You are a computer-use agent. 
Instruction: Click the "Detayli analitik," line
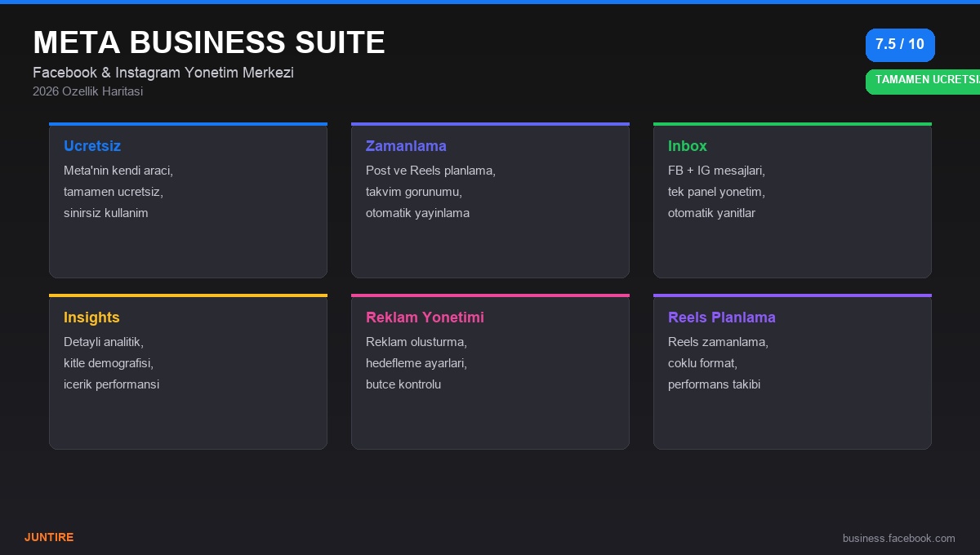pyautogui.click(x=104, y=342)
